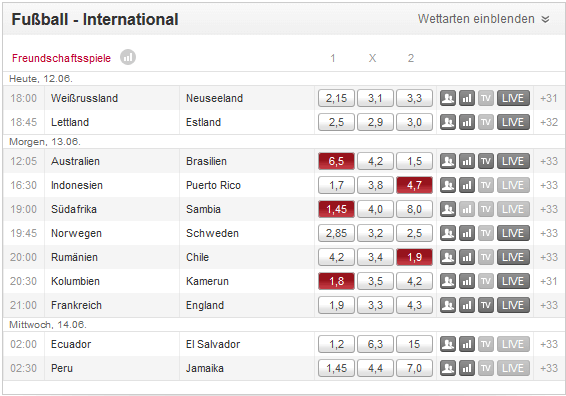This screenshot has height=396, width=566.
Task: Open head-to-head icon for Weißrussland vs Neuseeland
Action: (x=448, y=98)
